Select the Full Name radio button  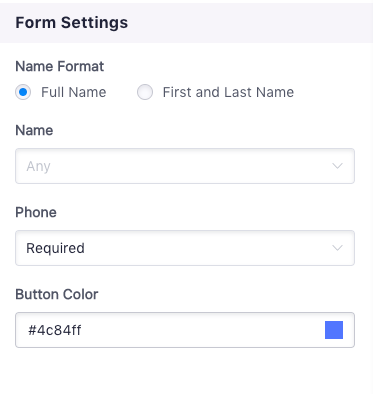tap(23, 92)
